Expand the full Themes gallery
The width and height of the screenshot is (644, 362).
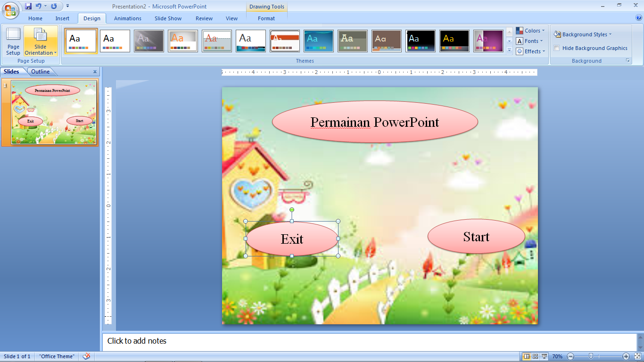point(509,51)
